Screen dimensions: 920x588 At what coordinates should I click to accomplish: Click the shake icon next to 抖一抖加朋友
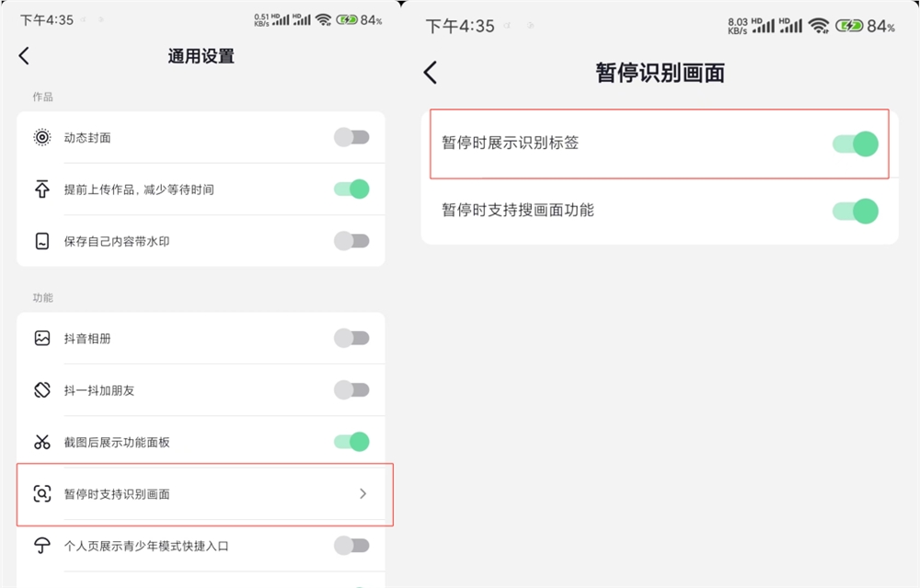[41, 390]
